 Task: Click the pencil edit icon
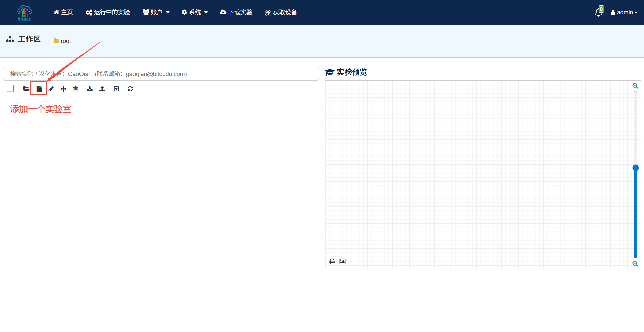(x=51, y=88)
